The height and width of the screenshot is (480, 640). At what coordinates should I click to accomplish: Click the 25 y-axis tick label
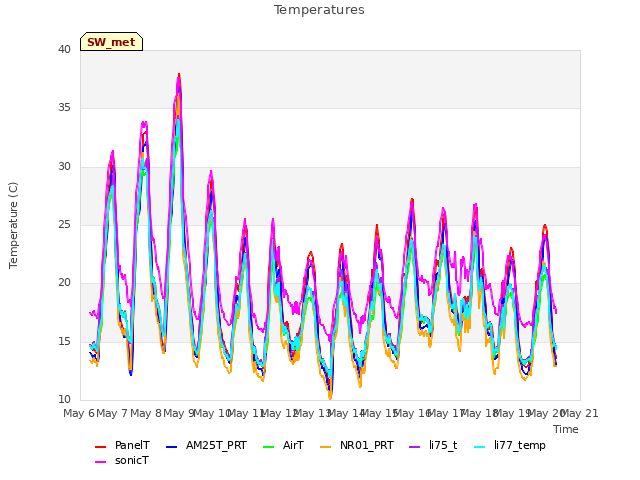64,224
